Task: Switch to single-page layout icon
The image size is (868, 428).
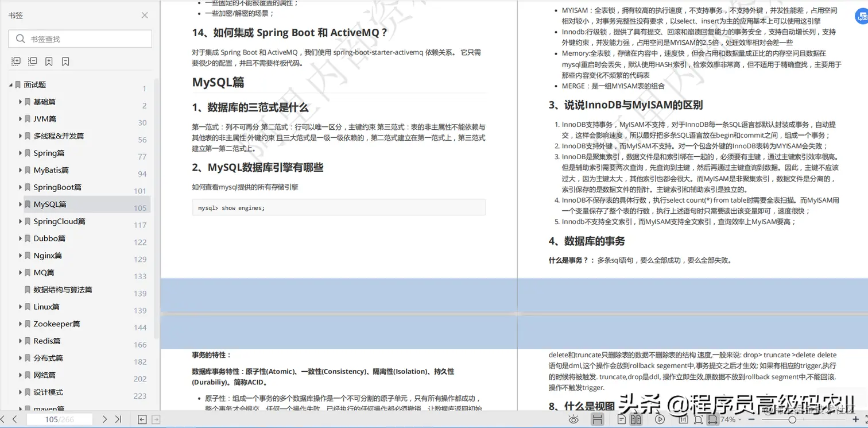Action: (622, 419)
